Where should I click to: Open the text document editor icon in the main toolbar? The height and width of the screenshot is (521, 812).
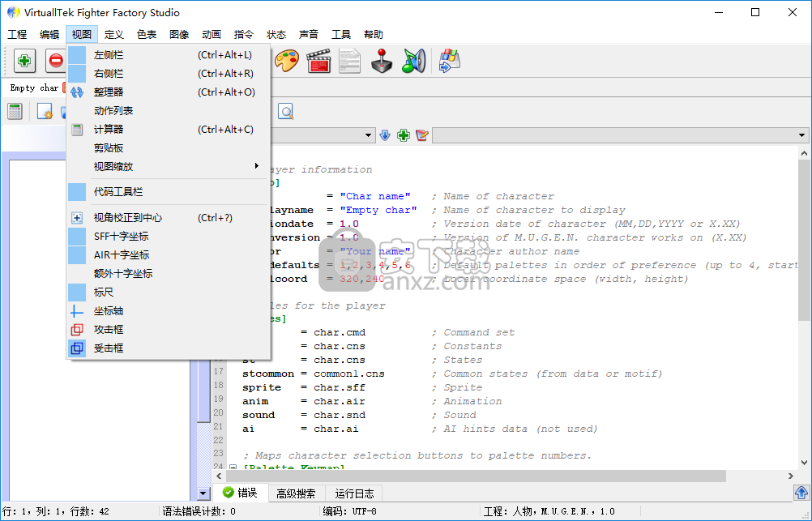[x=349, y=61]
